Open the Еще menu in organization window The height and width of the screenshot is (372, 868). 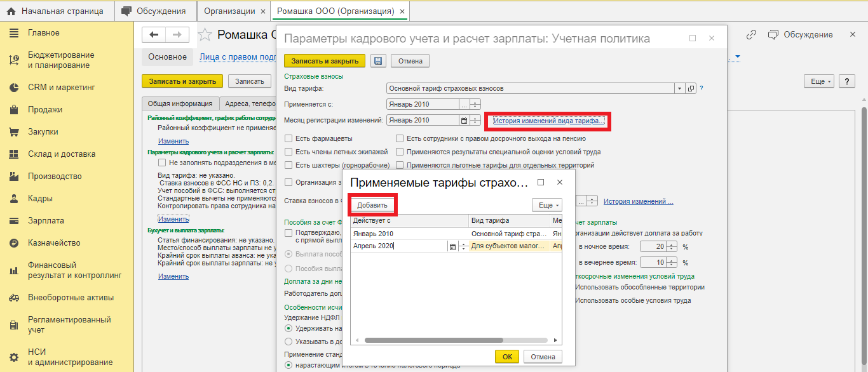point(819,81)
